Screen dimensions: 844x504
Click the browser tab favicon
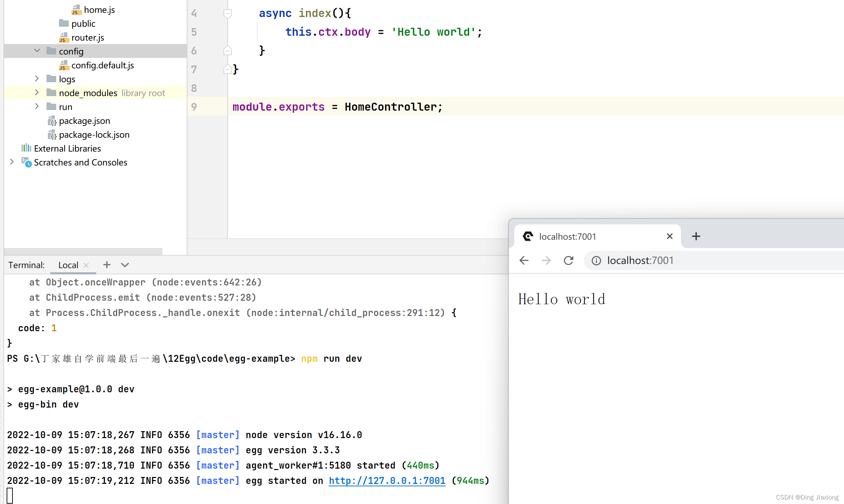(x=528, y=237)
